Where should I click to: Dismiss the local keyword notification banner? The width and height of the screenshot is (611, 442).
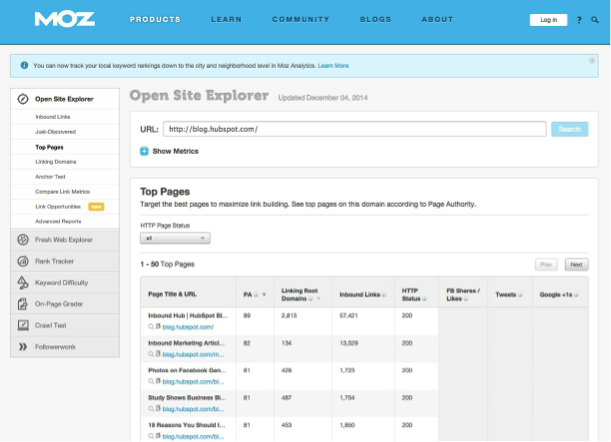(592, 60)
